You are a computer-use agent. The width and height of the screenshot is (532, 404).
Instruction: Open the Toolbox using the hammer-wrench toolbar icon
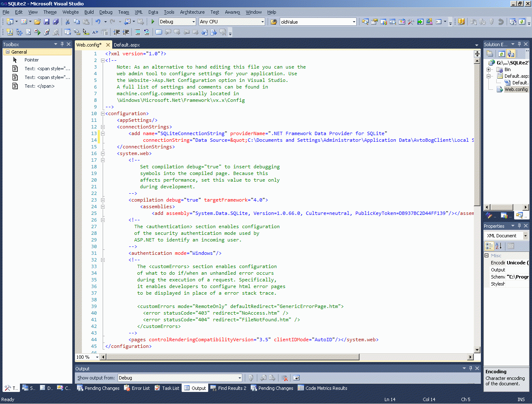(411, 22)
